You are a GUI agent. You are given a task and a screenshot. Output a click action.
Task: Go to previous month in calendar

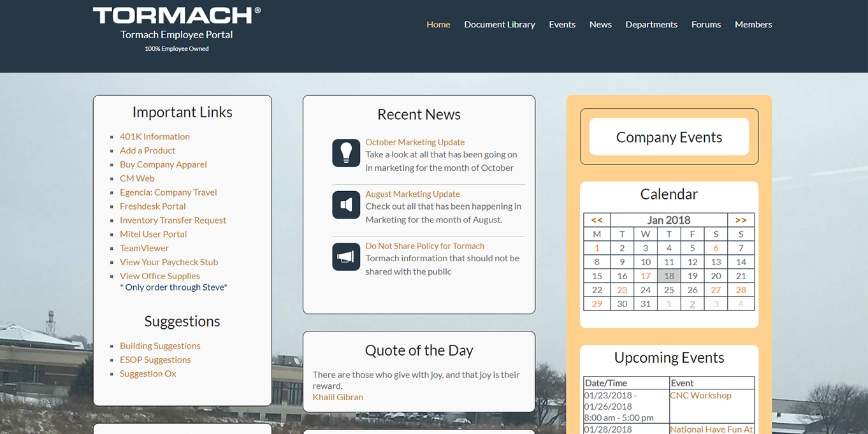(x=597, y=220)
